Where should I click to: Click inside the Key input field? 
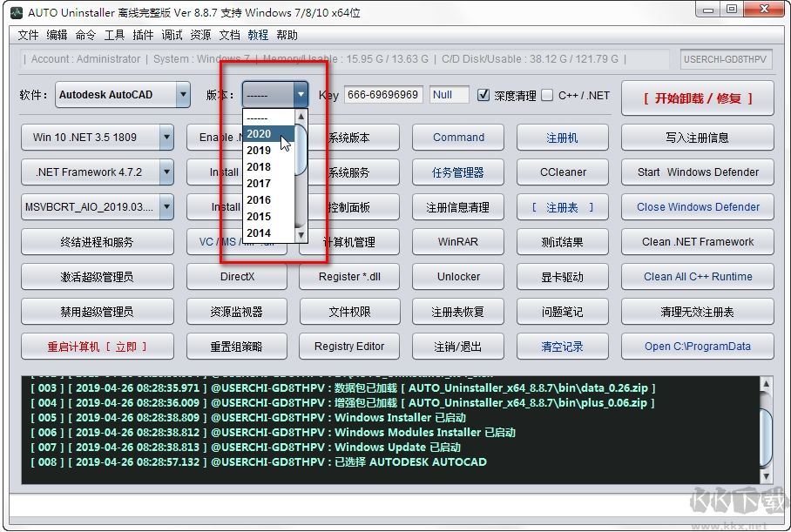[x=384, y=95]
